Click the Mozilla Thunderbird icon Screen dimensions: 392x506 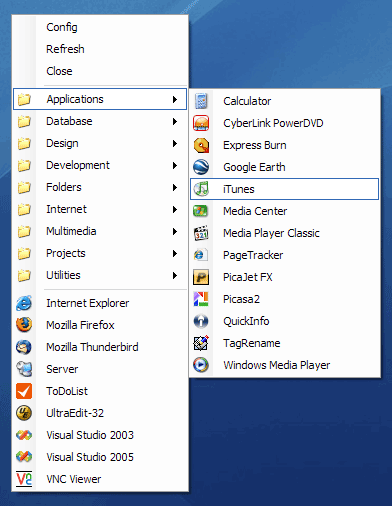coord(24,347)
